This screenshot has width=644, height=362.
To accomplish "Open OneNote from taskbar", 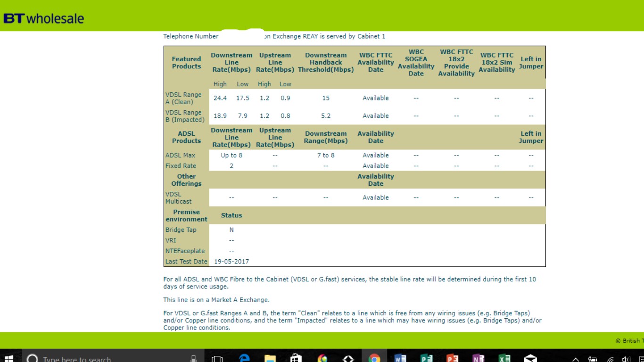I will (478, 358).
